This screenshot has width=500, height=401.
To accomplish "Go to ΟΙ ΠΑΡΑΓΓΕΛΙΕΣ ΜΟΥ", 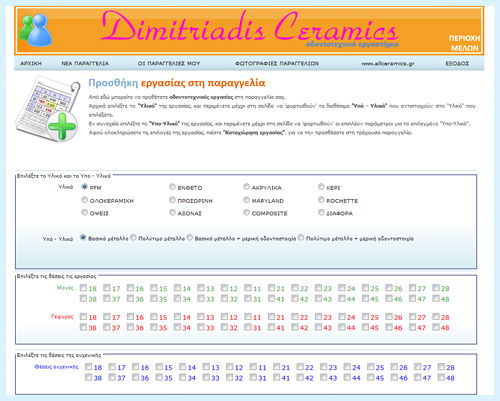I will tap(169, 63).
